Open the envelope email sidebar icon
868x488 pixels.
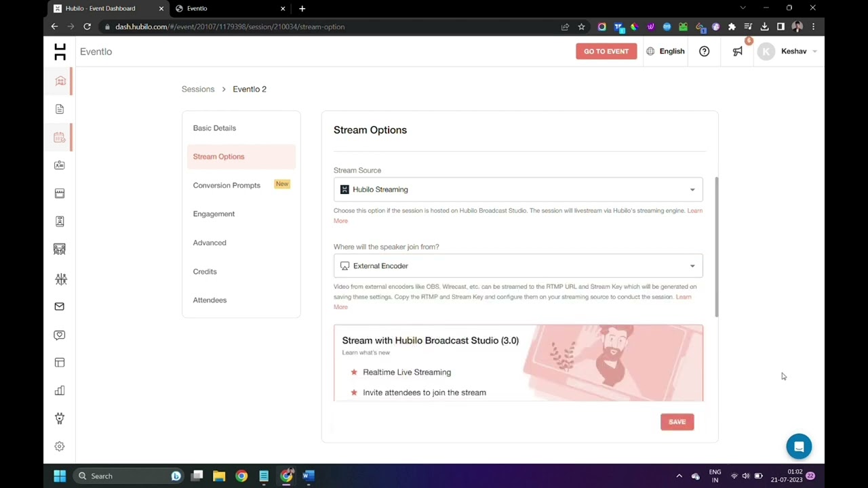coord(60,306)
